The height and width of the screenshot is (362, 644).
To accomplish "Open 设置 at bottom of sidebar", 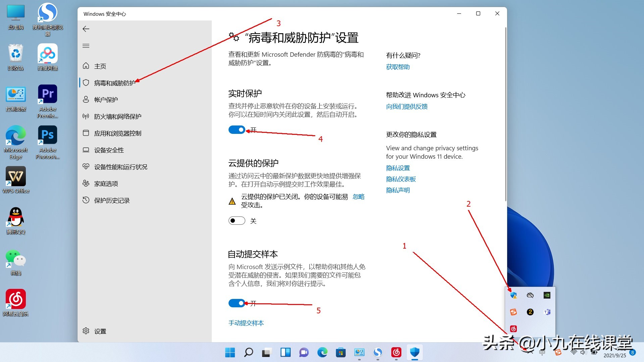I will 100,331.
